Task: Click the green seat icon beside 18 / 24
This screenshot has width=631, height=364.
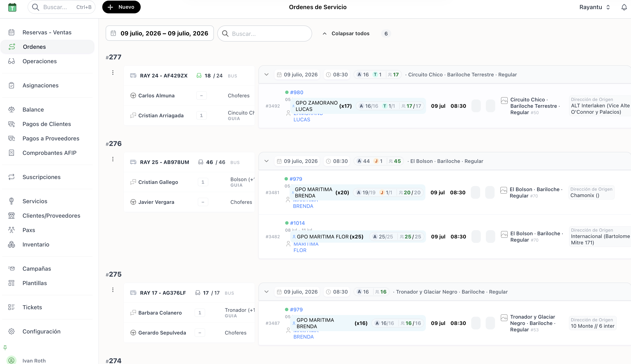Action: point(199,76)
